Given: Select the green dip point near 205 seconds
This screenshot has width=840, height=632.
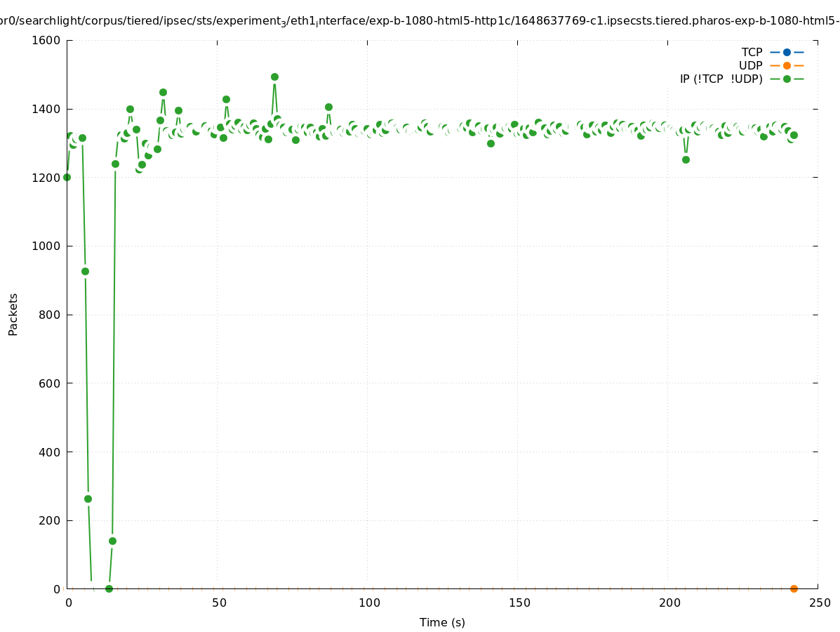Looking at the screenshot, I should pyautogui.click(x=686, y=159).
